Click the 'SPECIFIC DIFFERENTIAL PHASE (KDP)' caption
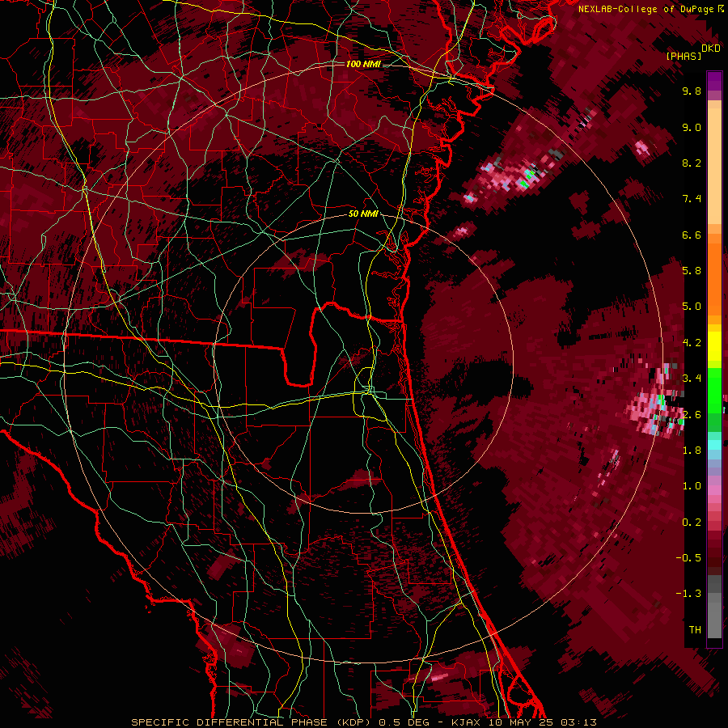The image size is (728, 728). click(x=253, y=722)
